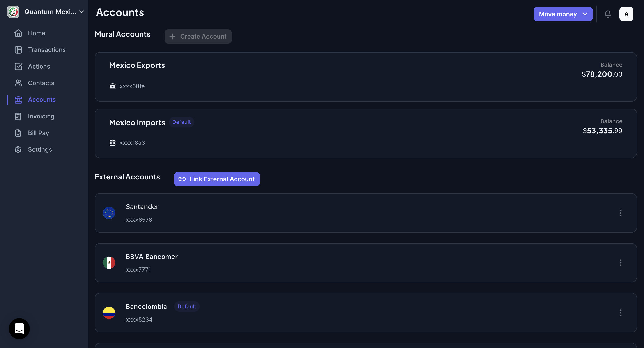Click the Bill Pay document icon
Image resolution: width=644 pixels, height=348 pixels.
[x=18, y=133]
